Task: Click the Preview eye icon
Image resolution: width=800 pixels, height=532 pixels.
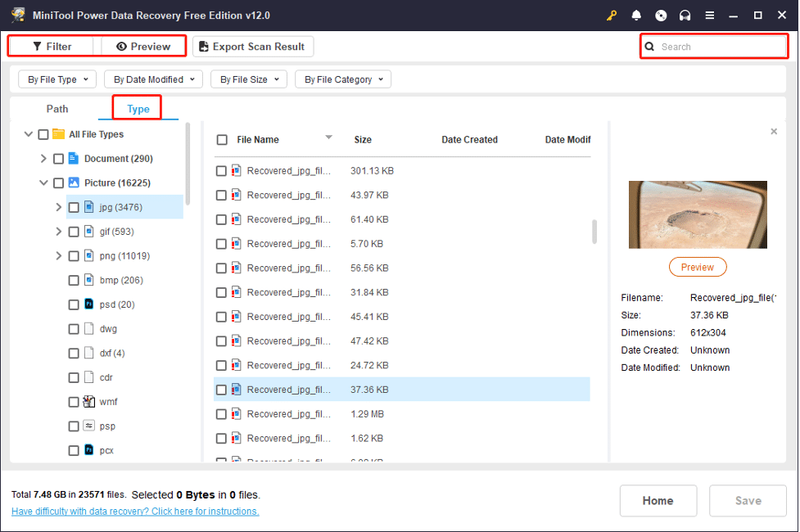Action: click(x=123, y=46)
